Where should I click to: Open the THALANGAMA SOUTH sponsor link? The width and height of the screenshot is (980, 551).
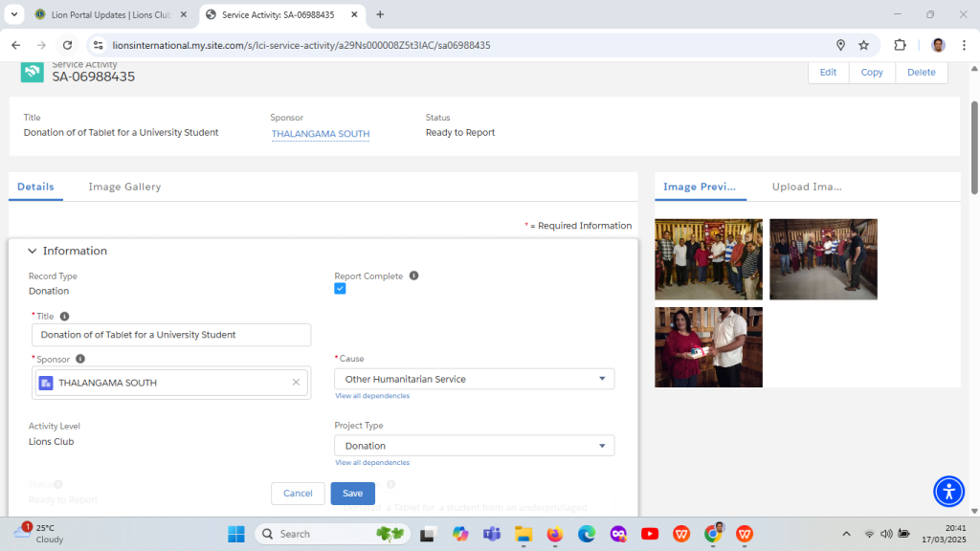(321, 134)
